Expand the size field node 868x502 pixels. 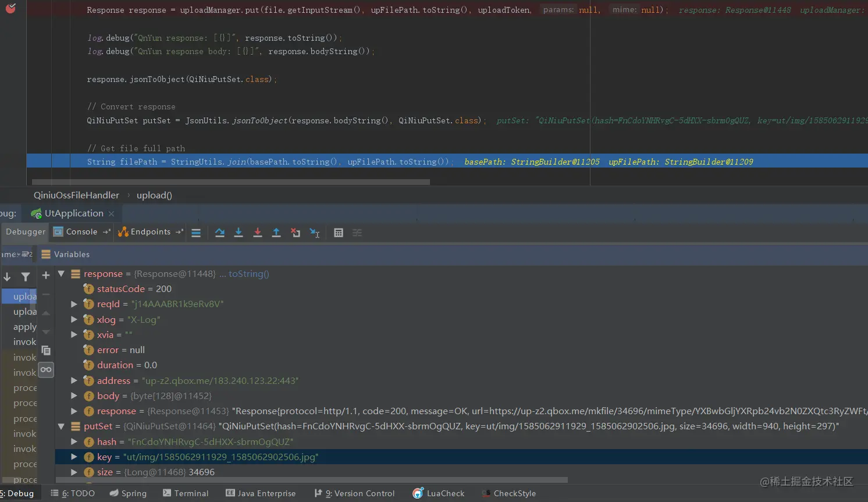74,472
